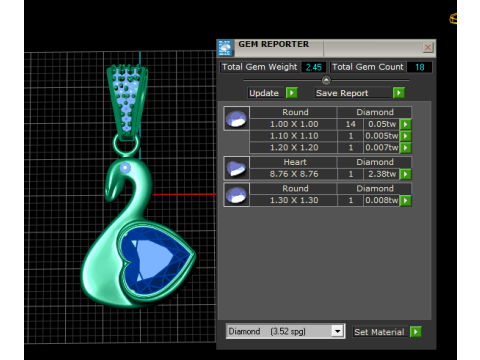Click the Total Gem Weight value 2.45

(313, 67)
